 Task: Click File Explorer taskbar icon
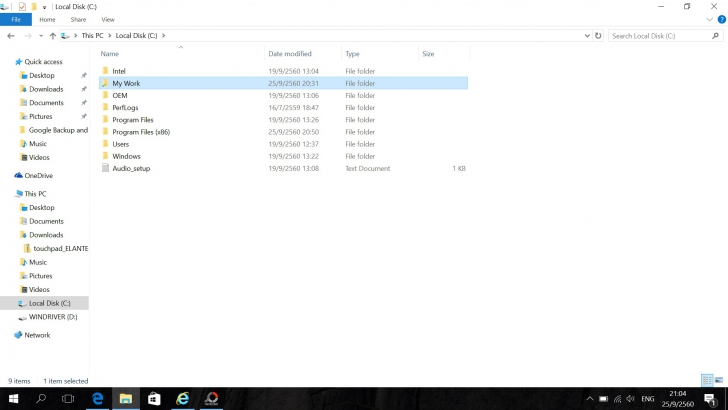[125, 398]
